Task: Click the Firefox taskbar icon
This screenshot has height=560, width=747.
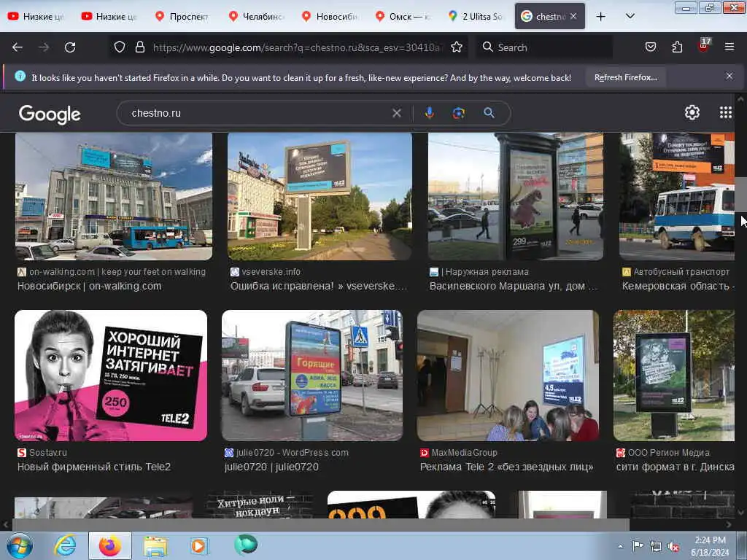Action: click(x=110, y=545)
